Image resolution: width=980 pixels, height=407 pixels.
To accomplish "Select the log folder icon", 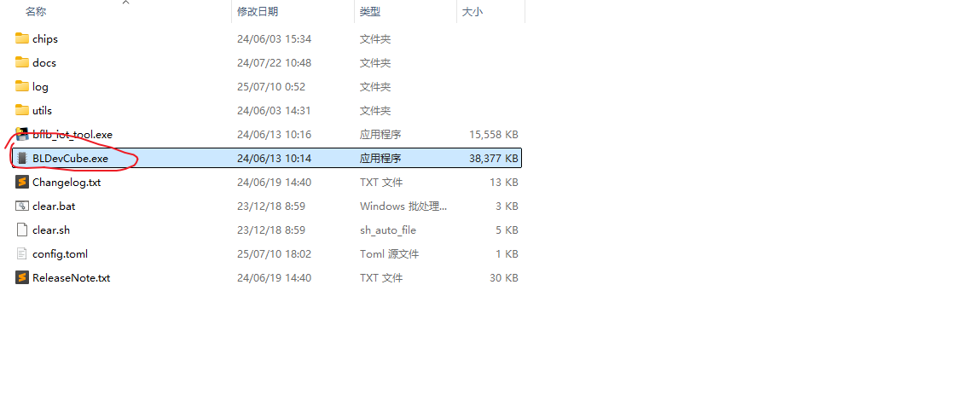I will click(22, 86).
